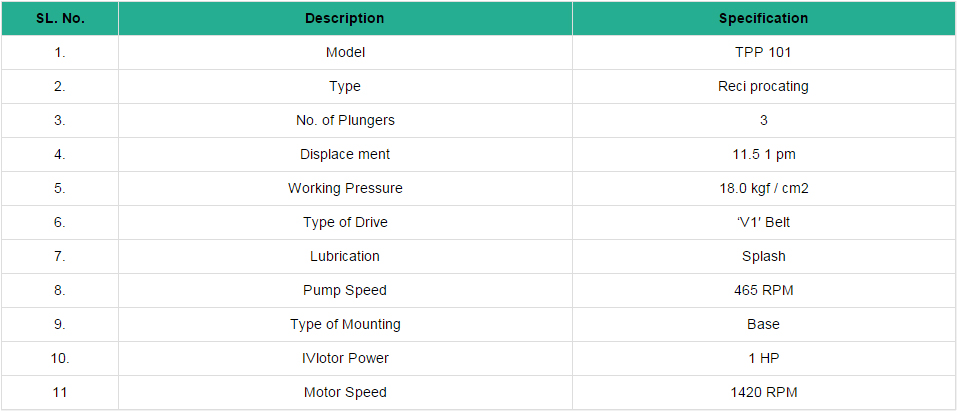
Task: Click the SL. No. column header
Action: tap(59, 18)
